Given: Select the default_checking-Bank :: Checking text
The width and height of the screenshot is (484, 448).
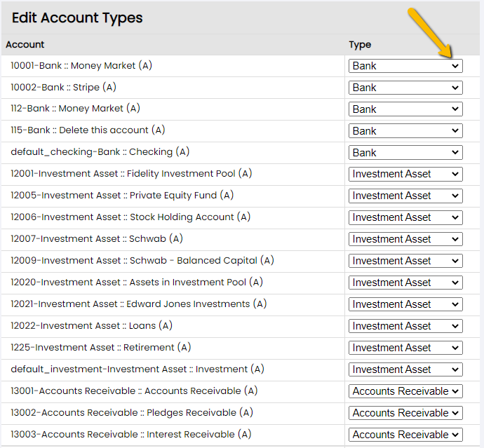Looking at the screenshot, I should tap(100, 152).
